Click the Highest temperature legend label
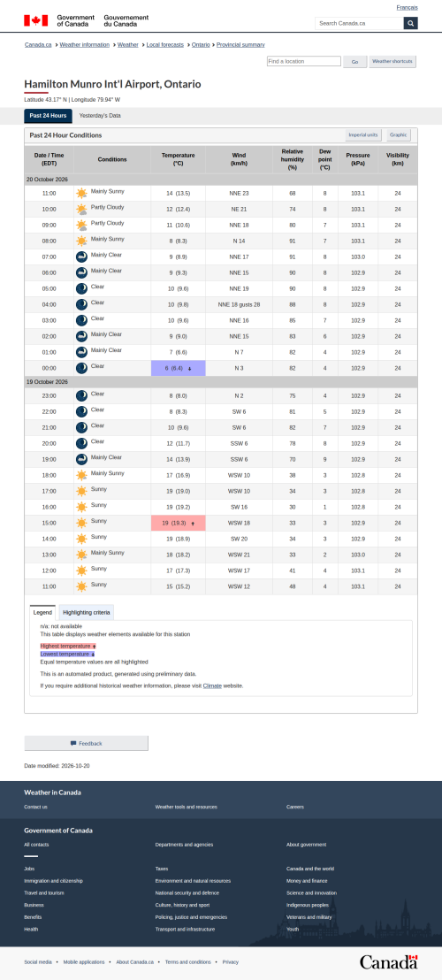Viewport: 442px width, 980px height. tap(68, 646)
